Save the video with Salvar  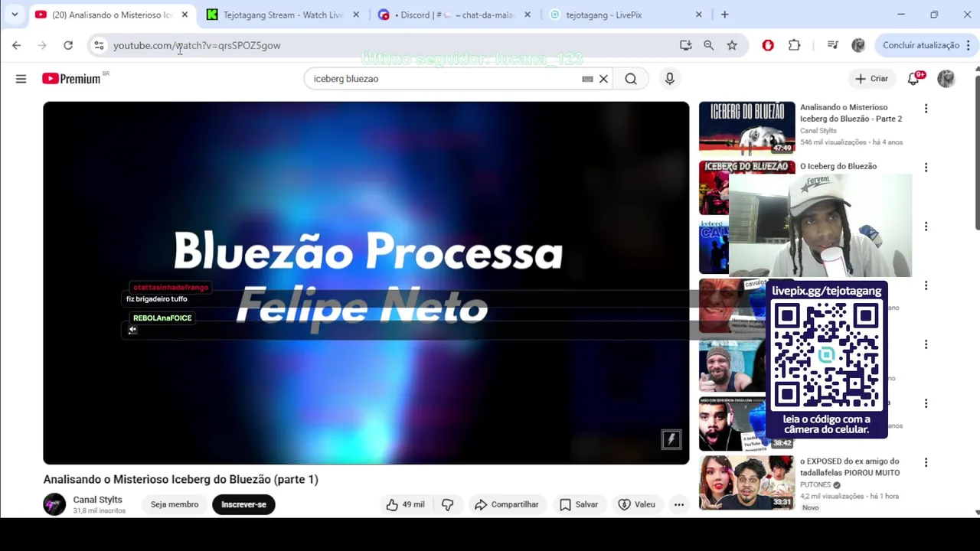[x=579, y=504]
